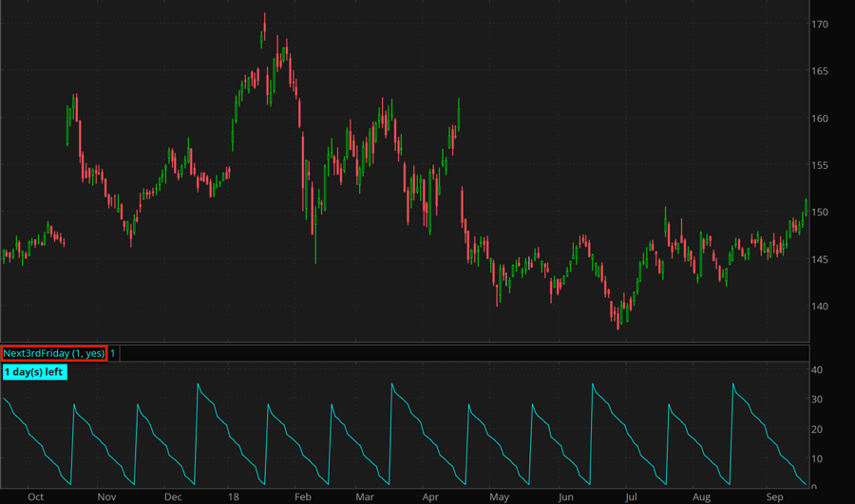Click the highest candle wick above 170

263,19
